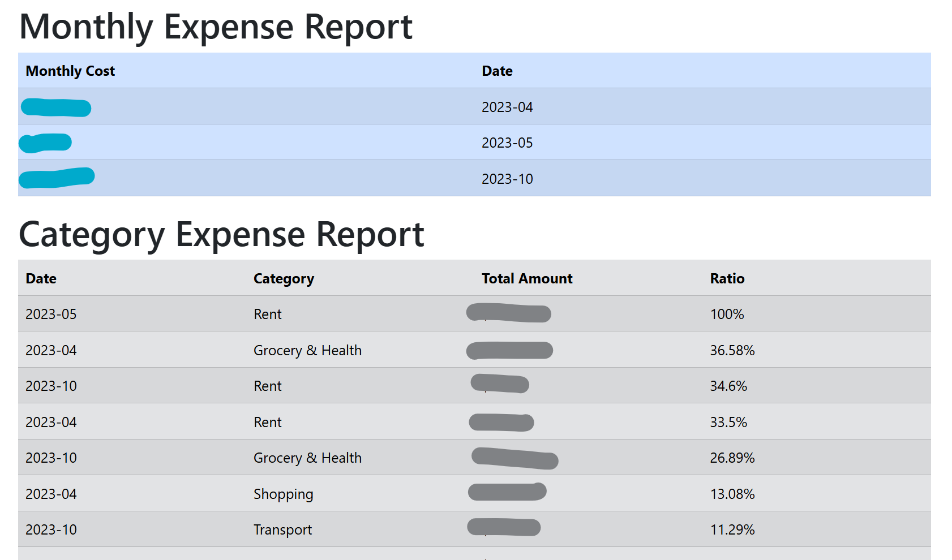
Task: Click the 13.08% ratio value
Action: click(732, 494)
